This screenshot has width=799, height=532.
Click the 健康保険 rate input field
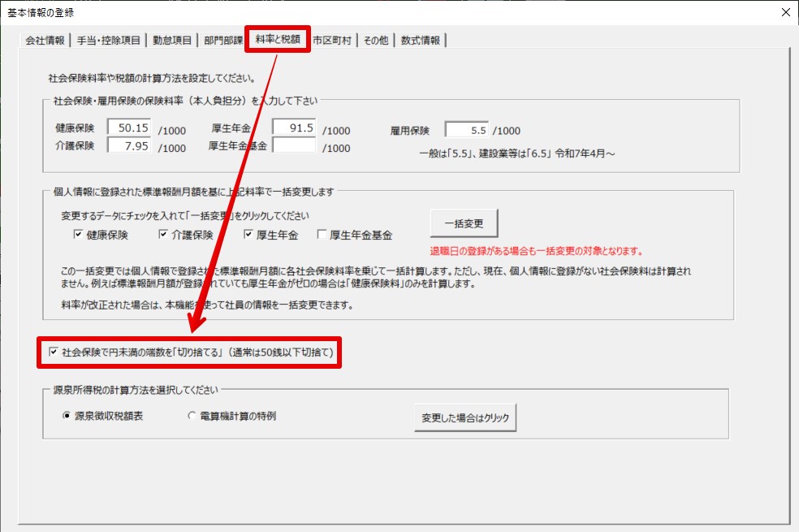[x=129, y=128]
